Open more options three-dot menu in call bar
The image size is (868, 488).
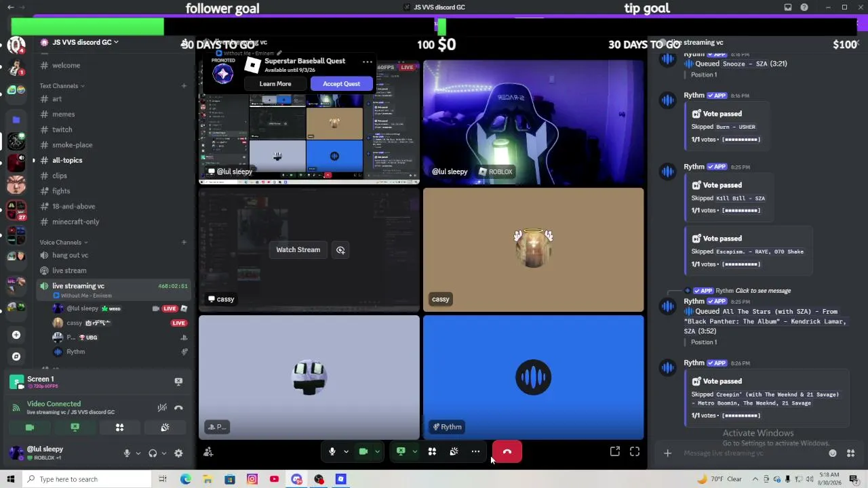coord(475,451)
